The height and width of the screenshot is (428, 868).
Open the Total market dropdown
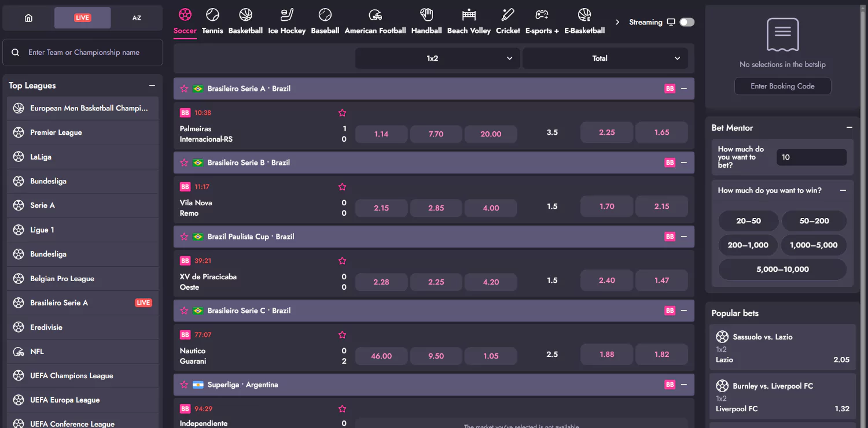coord(605,58)
